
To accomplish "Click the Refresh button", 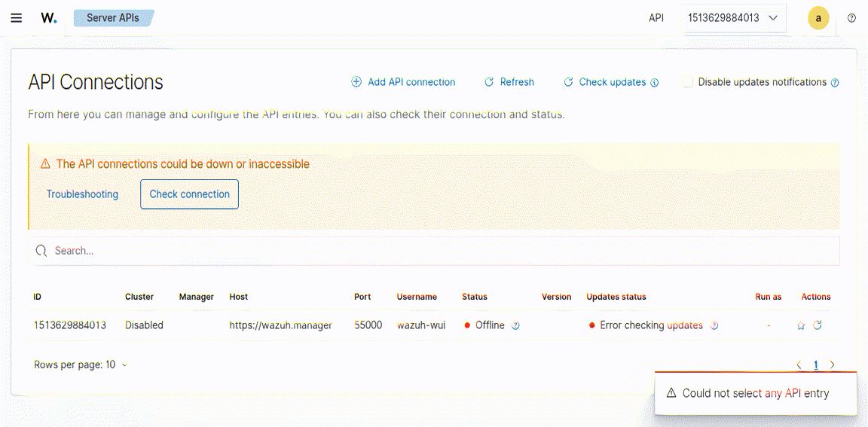I will [x=509, y=82].
